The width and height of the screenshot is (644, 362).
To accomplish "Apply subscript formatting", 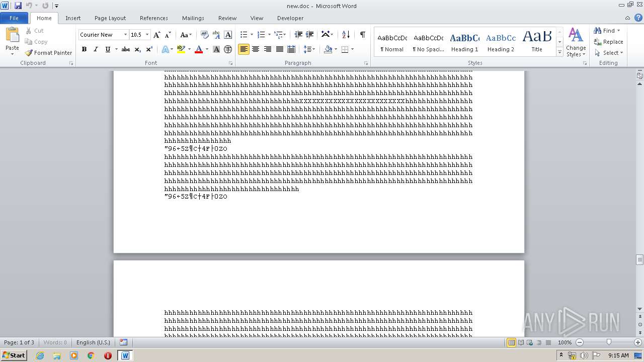I will [x=137, y=49].
